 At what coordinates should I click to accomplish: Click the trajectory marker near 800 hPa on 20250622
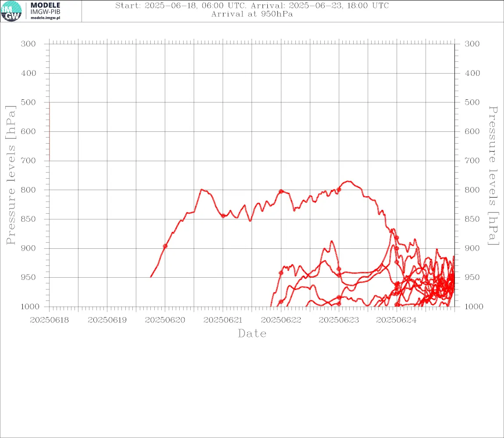pos(281,191)
